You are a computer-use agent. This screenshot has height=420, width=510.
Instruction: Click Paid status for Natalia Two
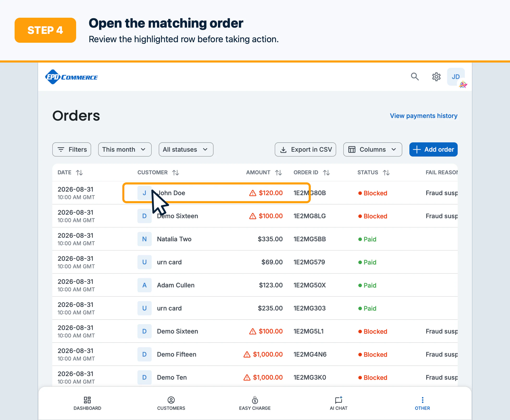point(367,239)
